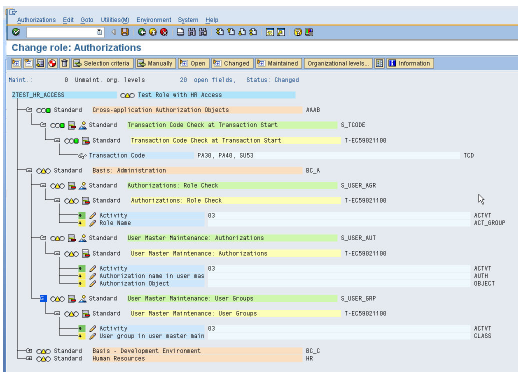
Task: Click the green Back arrow icon
Action: [142, 32]
